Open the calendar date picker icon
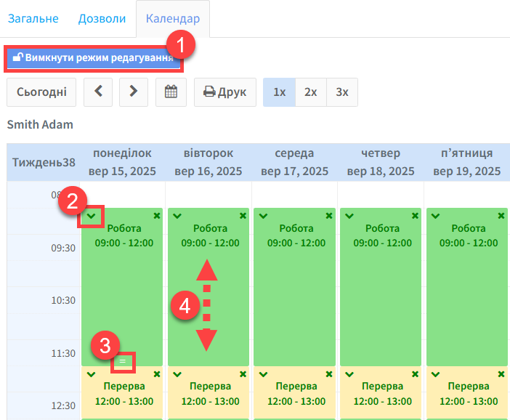This screenshot has width=510, height=420. click(171, 92)
